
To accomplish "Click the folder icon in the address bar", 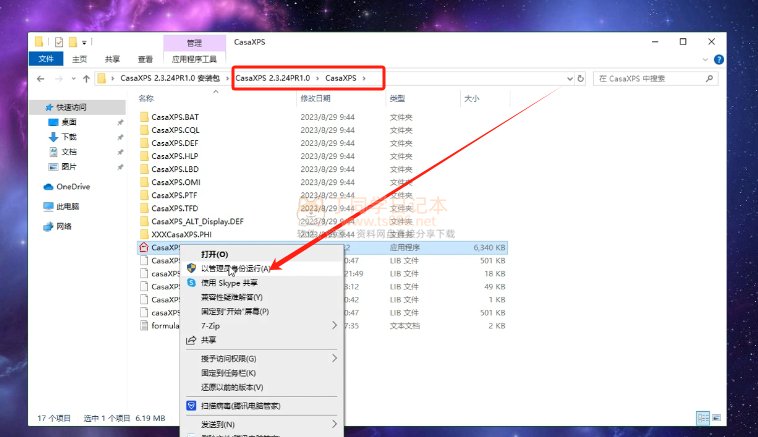I will tap(102, 78).
